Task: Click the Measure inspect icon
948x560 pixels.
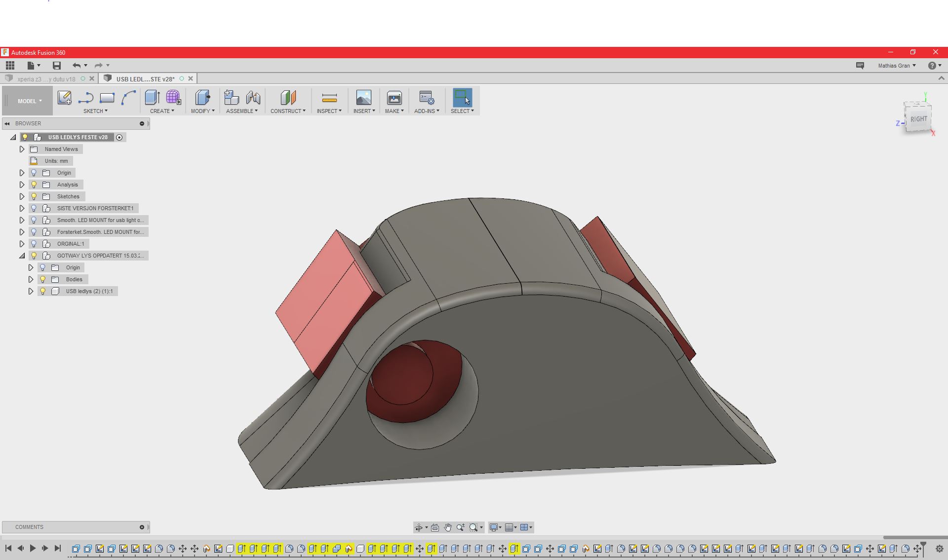Action: (x=329, y=98)
